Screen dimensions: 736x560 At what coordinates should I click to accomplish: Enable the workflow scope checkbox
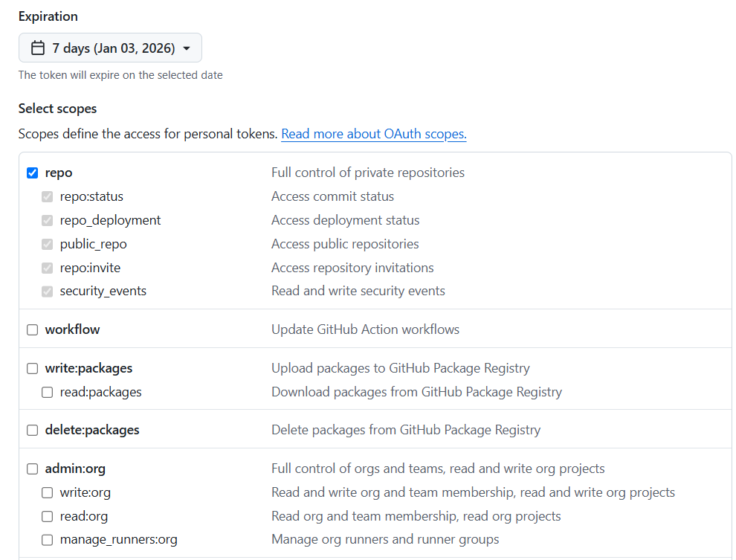tap(32, 329)
